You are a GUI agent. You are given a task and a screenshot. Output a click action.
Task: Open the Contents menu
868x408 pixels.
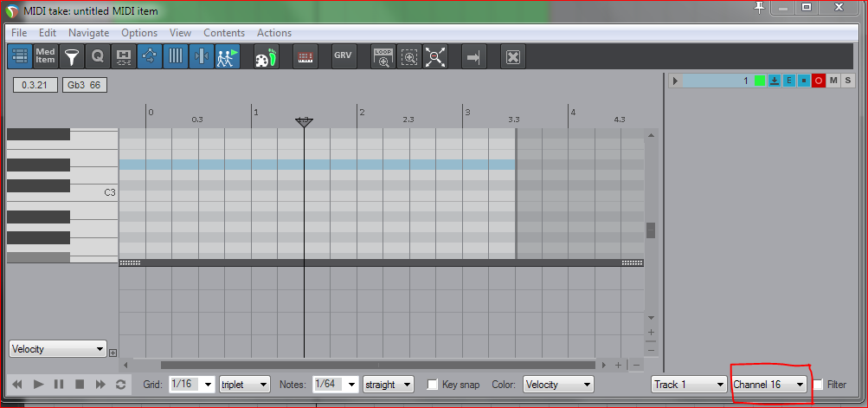click(224, 33)
